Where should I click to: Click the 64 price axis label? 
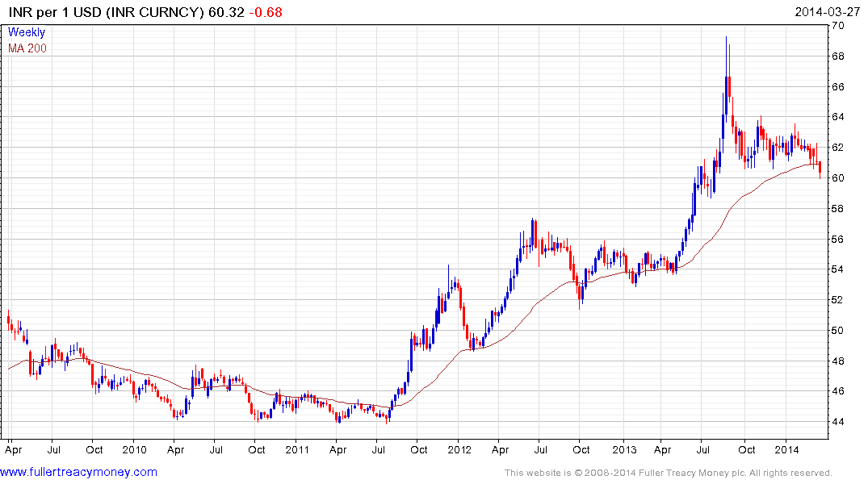(x=837, y=117)
